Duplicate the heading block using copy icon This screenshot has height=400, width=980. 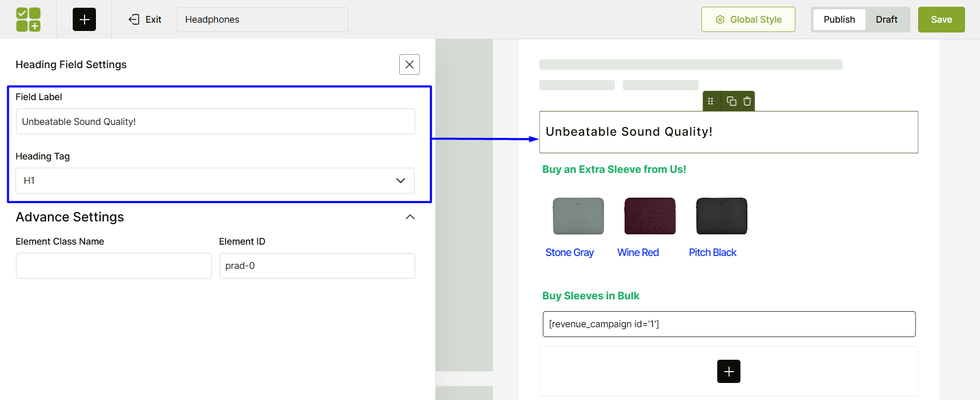(x=731, y=101)
